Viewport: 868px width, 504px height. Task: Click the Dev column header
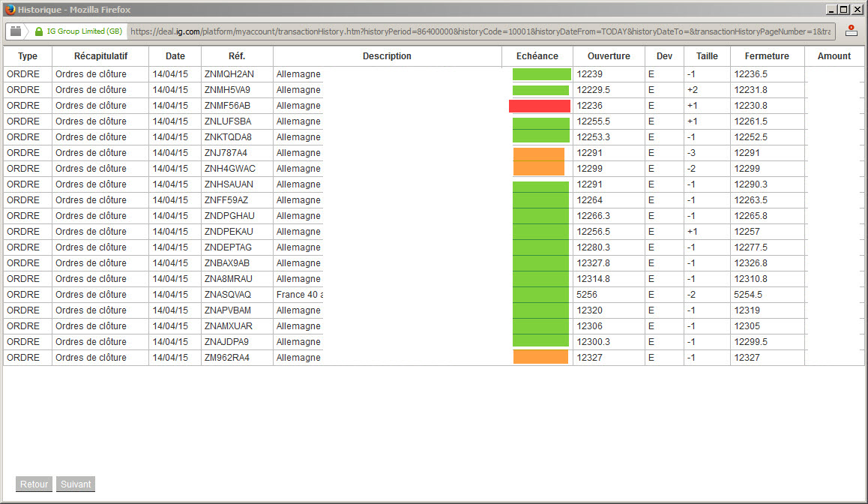coord(664,56)
